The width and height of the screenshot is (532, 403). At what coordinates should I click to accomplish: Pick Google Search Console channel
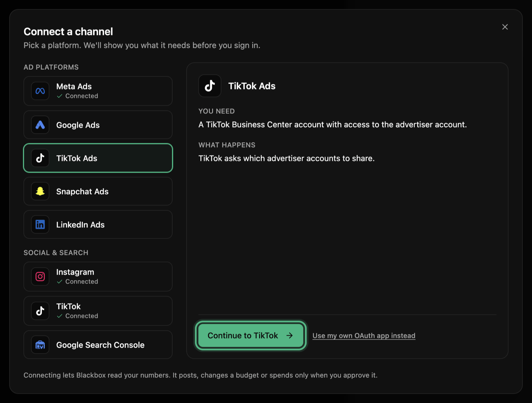point(98,345)
